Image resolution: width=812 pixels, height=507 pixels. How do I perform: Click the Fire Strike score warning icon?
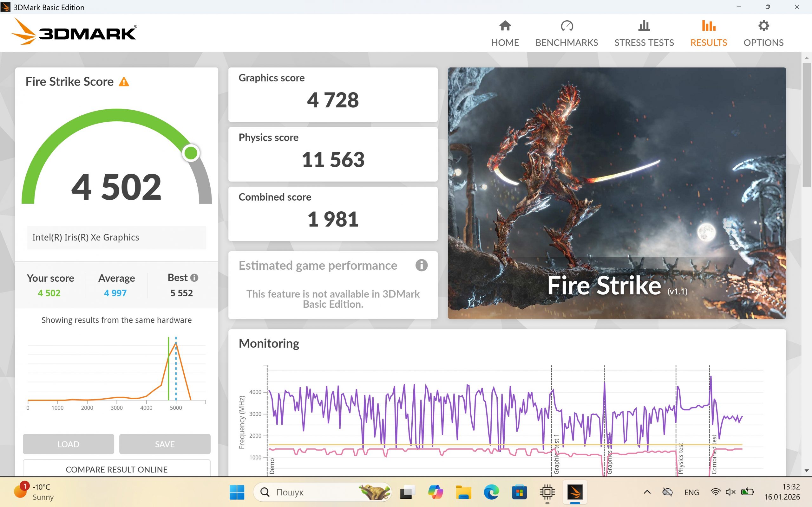click(124, 82)
